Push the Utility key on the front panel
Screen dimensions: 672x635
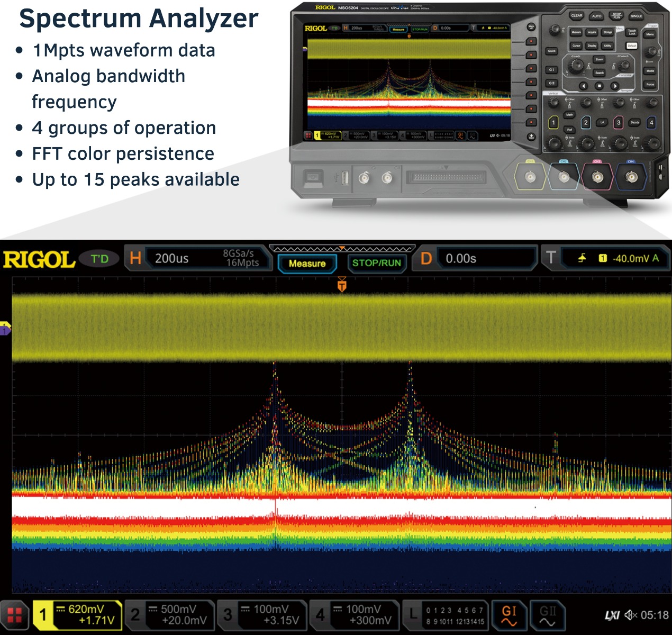[607, 46]
